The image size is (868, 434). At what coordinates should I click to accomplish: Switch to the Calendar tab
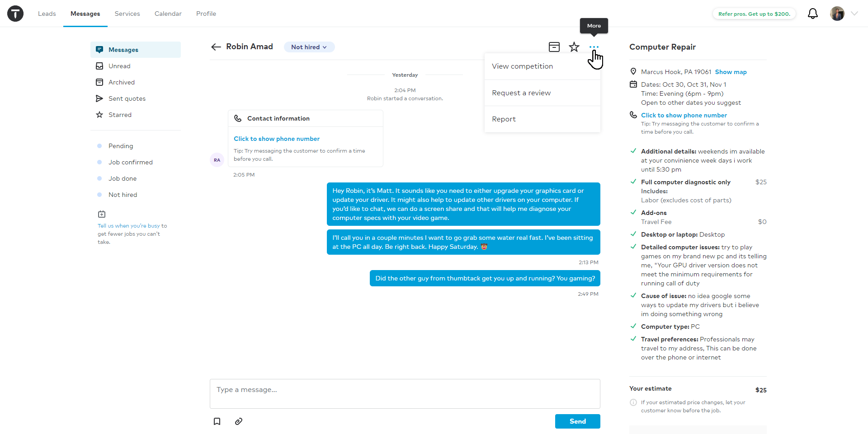pyautogui.click(x=168, y=14)
